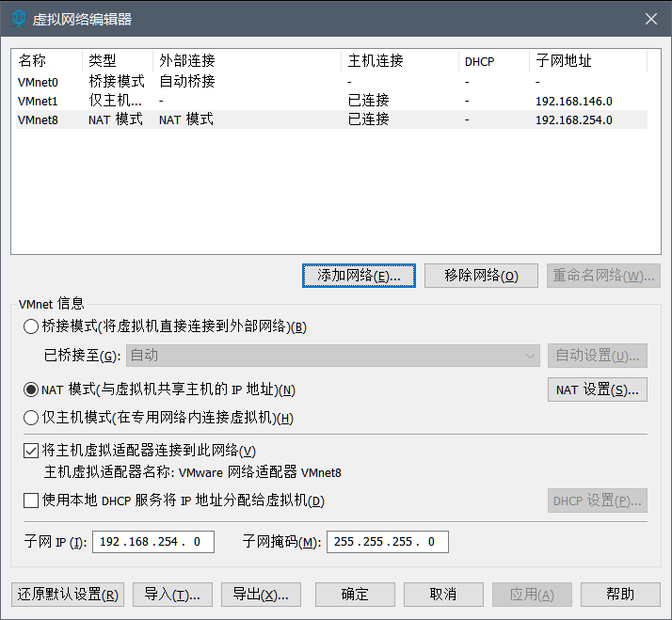Select the 桥接模式 radio button
Viewport: 672px width, 620px height.
[x=31, y=326]
